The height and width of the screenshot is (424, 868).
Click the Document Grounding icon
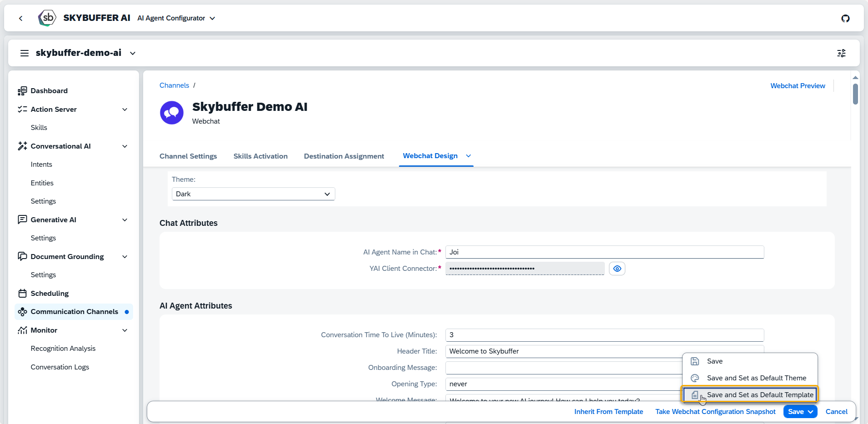(22, 257)
